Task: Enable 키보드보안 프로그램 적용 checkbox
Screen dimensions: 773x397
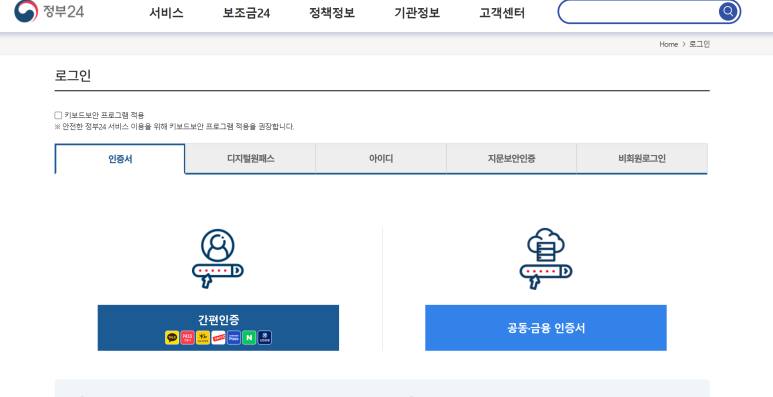Action: pos(58,115)
